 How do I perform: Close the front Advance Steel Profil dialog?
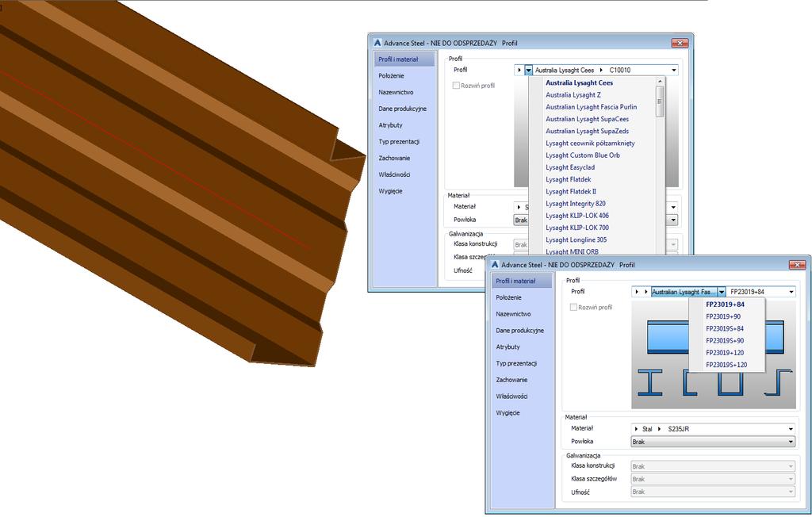[x=796, y=265]
